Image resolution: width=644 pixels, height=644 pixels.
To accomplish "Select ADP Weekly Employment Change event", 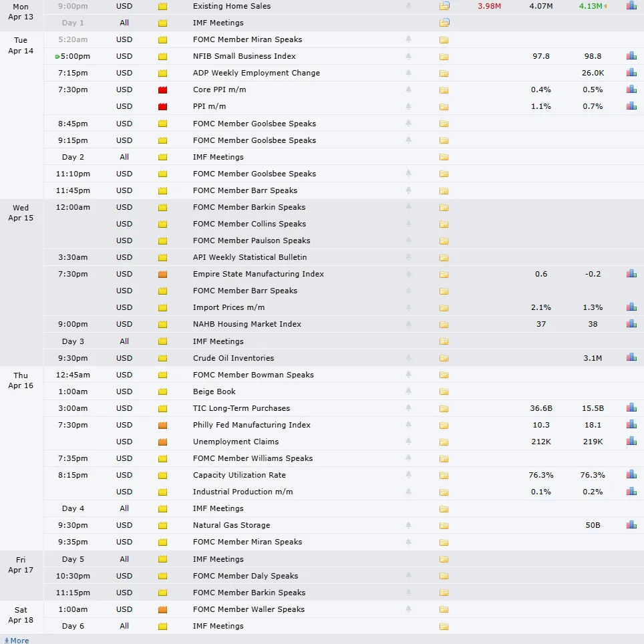I will pyautogui.click(x=257, y=73).
